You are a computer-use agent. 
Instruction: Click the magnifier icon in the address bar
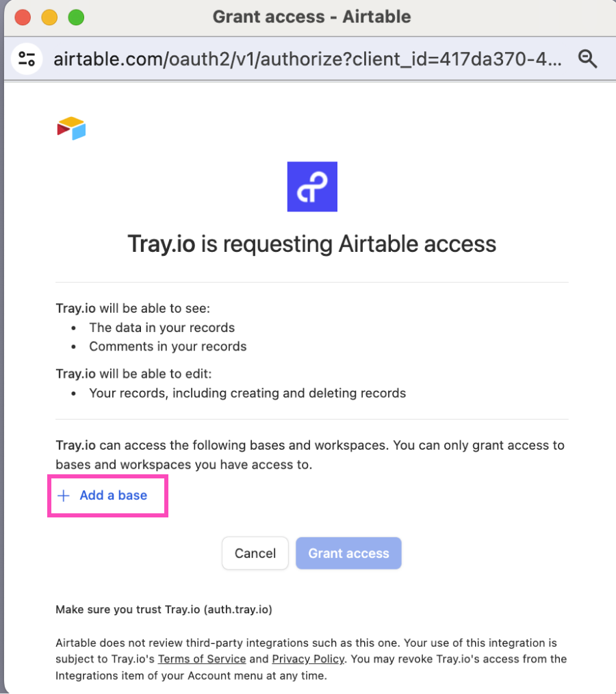point(588,59)
